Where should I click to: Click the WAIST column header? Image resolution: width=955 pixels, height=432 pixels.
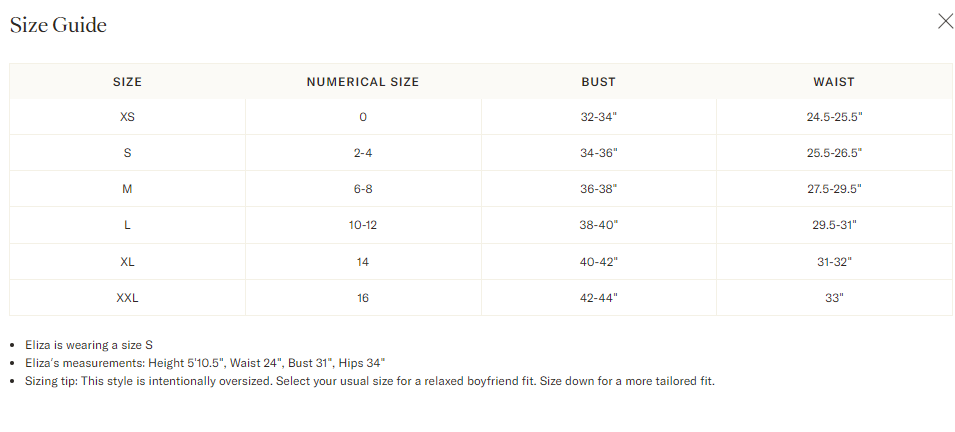pyautogui.click(x=834, y=82)
